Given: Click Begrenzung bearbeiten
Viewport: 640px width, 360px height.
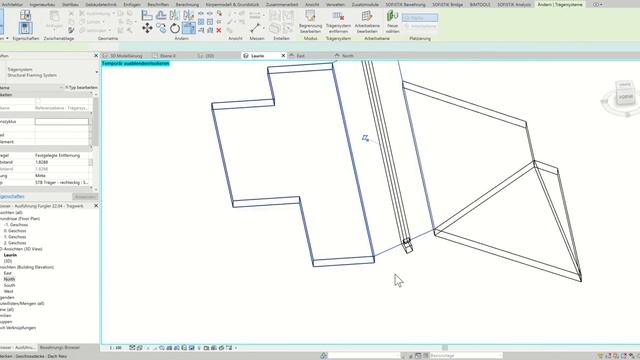Looking at the screenshot, I should coord(310,22).
